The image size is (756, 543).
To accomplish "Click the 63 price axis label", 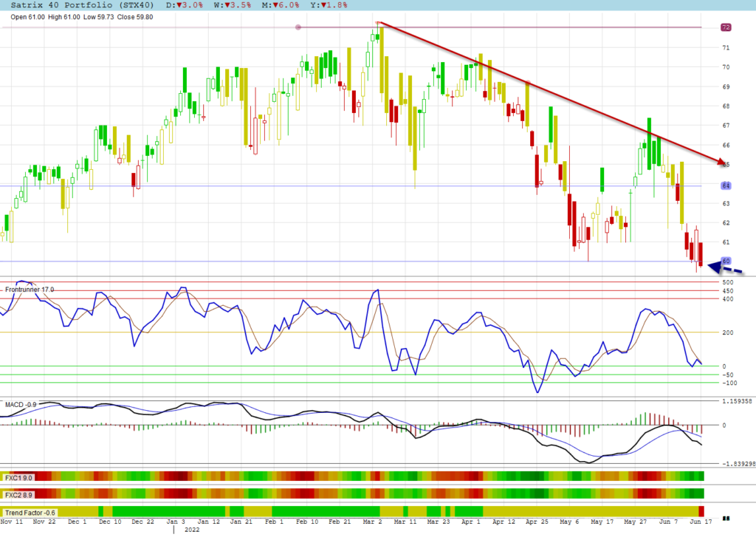I will point(726,204).
